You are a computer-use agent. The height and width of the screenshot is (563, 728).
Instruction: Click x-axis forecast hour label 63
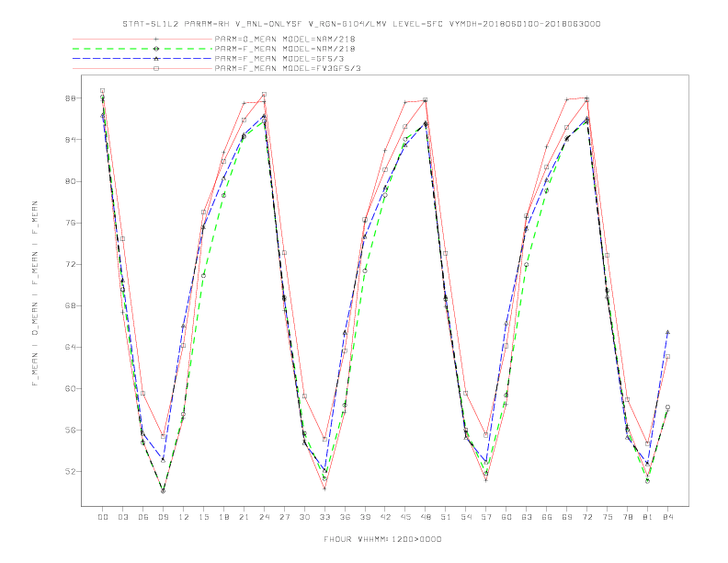(527, 517)
